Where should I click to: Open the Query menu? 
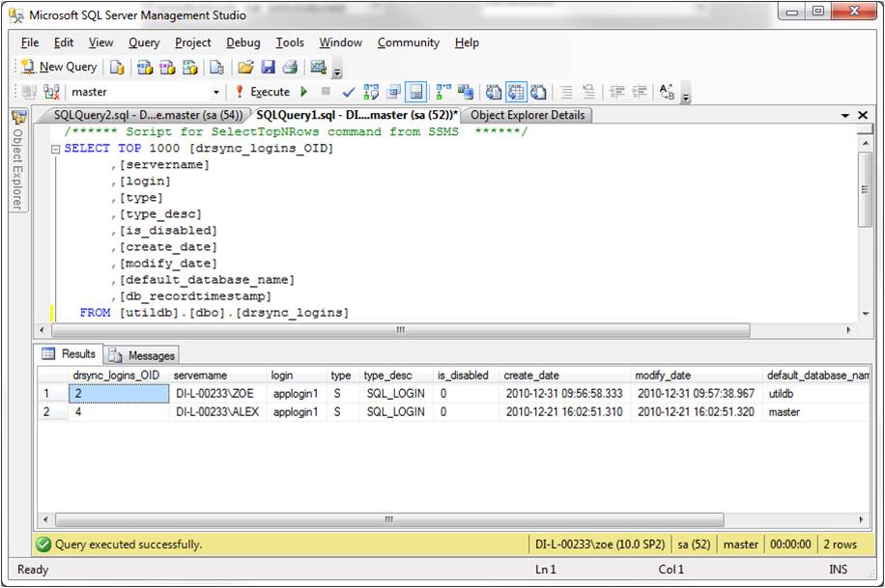(144, 42)
